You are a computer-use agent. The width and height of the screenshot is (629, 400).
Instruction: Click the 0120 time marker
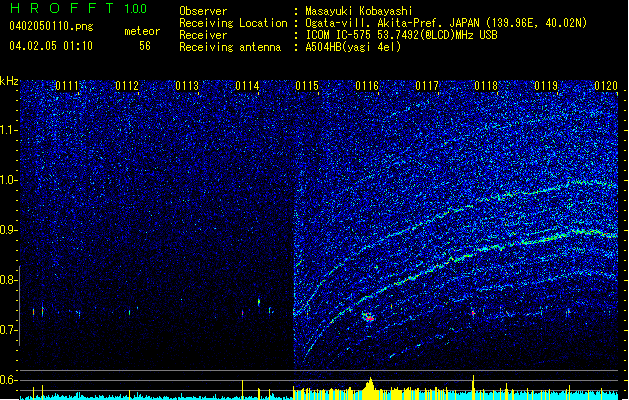(x=606, y=86)
